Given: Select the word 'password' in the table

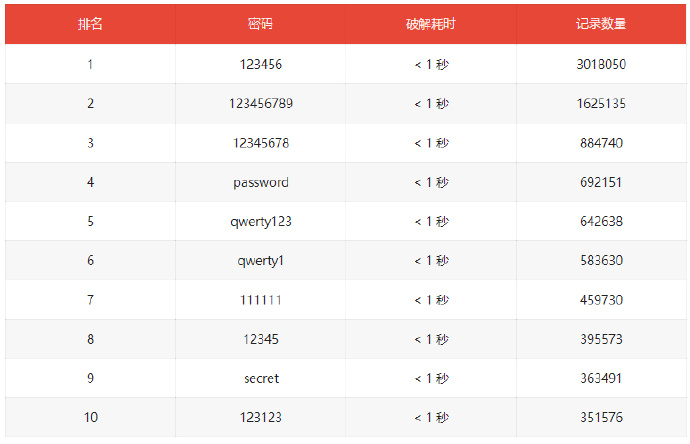Looking at the screenshot, I should [x=261, y=182].
